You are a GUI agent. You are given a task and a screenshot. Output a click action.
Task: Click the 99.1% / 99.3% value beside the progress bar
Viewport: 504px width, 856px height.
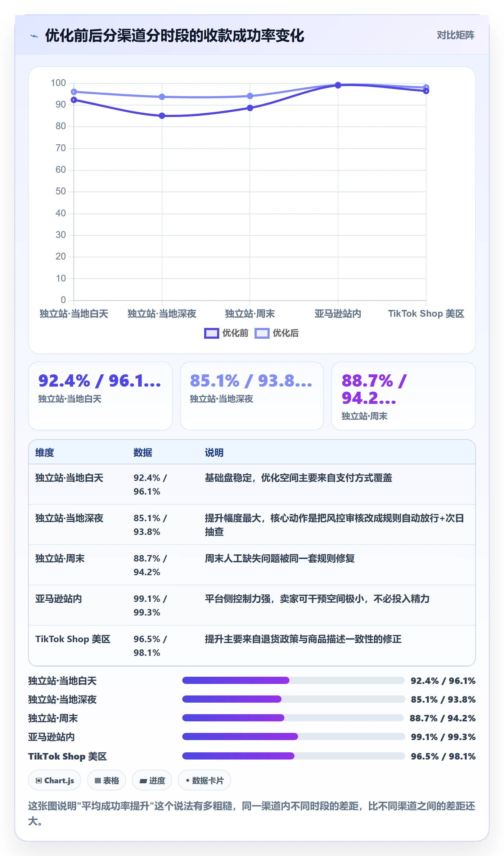pos(443,737)
